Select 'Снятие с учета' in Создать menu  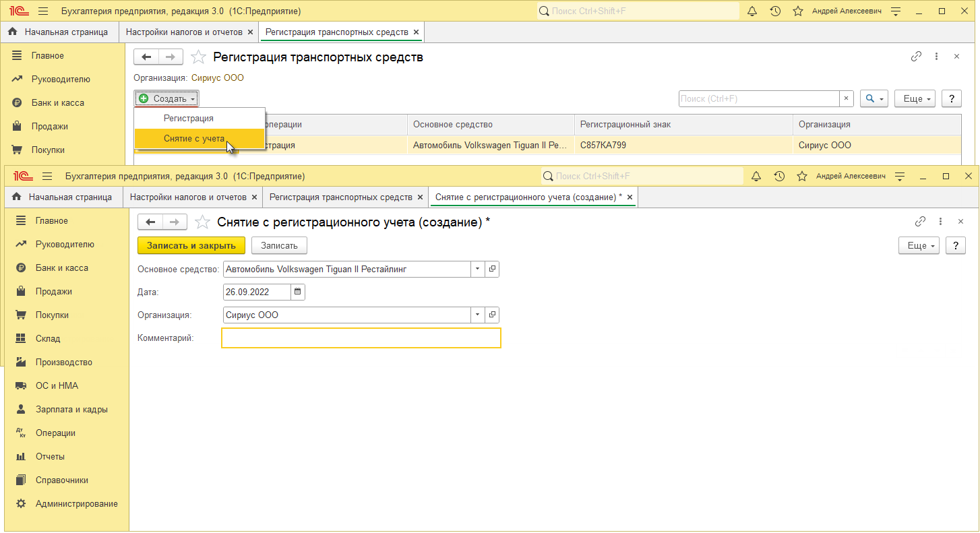(x=200, y=138)
